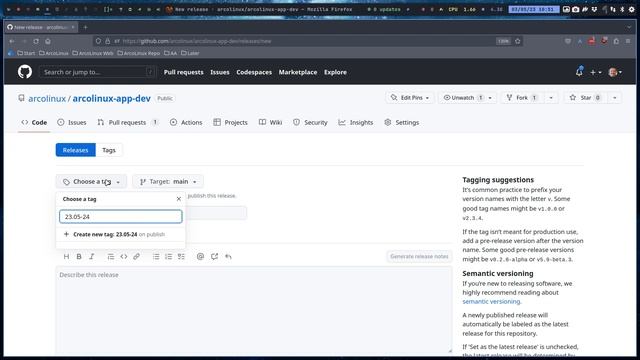Insert a bulleted list

156,256
